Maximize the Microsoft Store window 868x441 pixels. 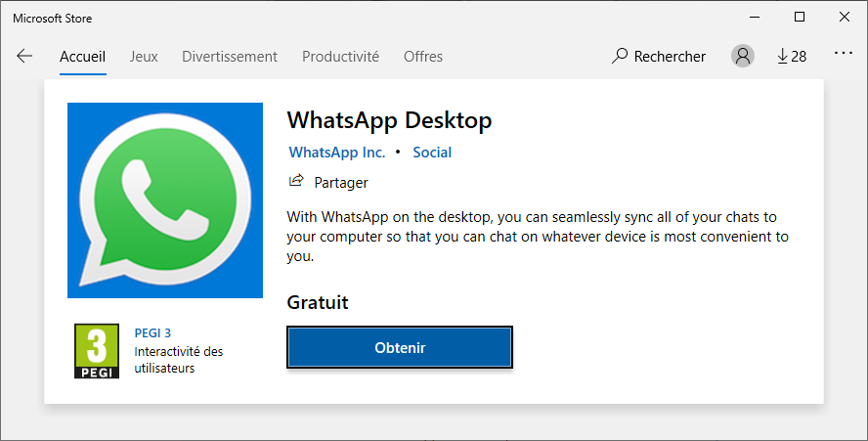[x=800, y=18]
